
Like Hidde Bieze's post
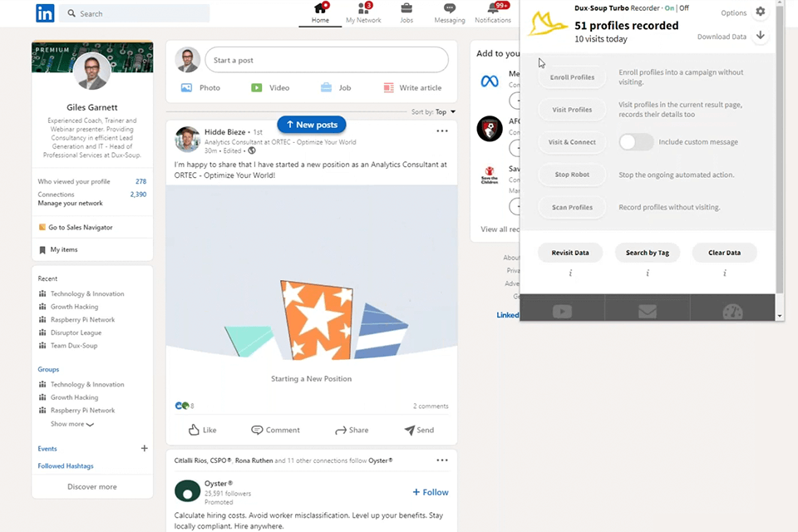coord(202,430)
